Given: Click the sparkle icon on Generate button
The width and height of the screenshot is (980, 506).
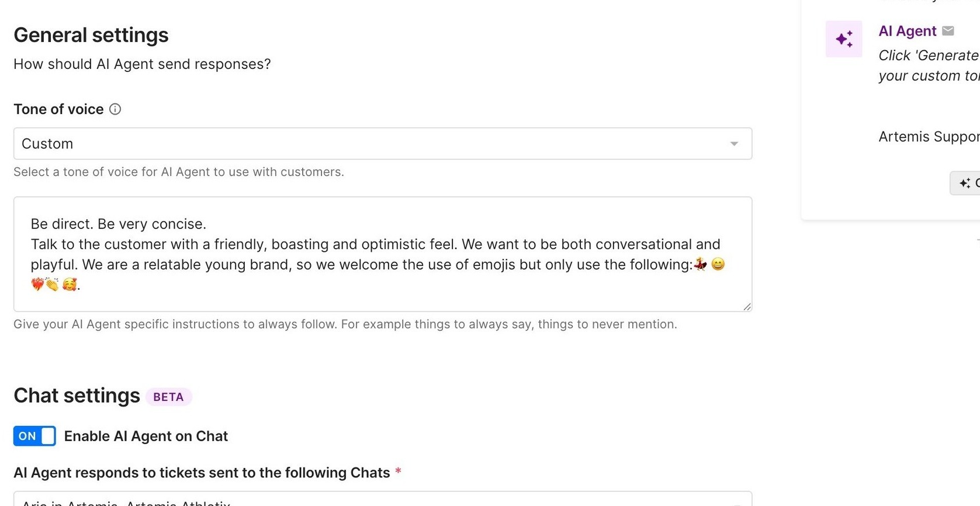Looking at the screenshot, I should 965,183.
